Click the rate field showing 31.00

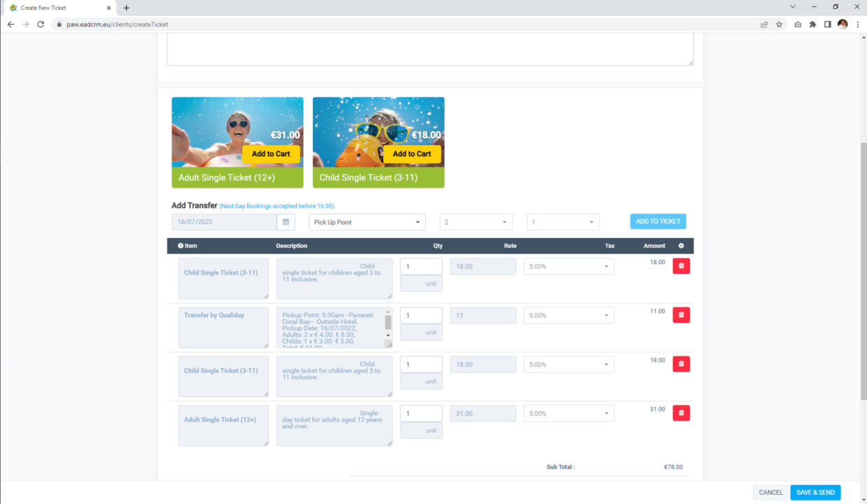point(483,413)
